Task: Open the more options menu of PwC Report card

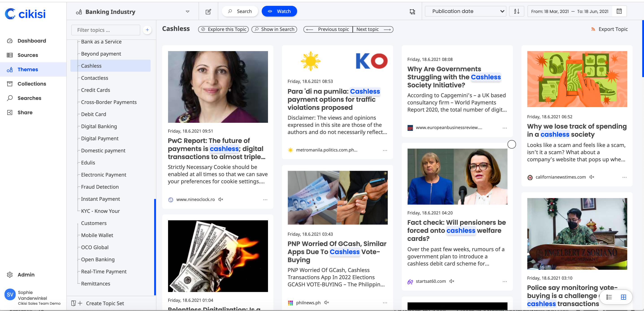Action: (265, 199)
